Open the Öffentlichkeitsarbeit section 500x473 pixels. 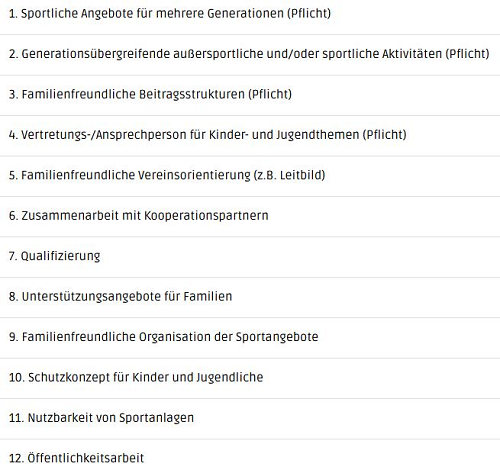(250, 456)
